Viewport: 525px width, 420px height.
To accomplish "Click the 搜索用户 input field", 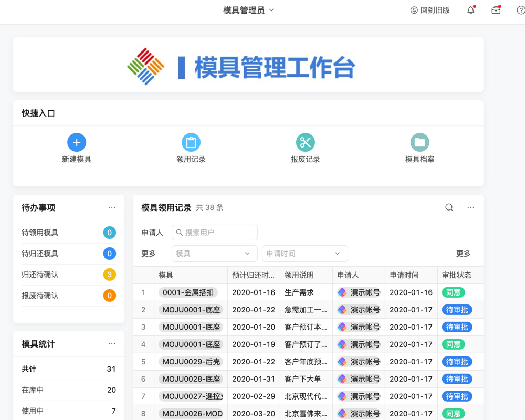I will pyautogui.click(x=214, y=233).
